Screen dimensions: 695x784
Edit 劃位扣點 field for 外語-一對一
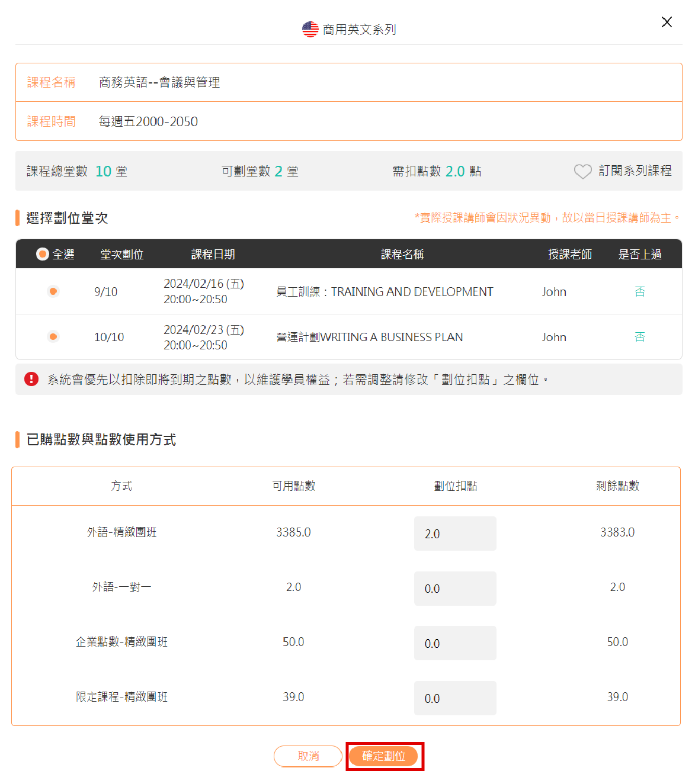click(x=455, y=589)
